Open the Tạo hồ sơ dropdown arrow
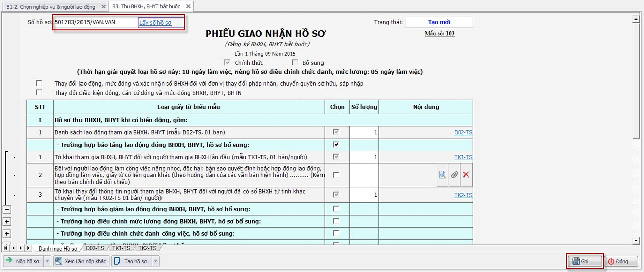This screenshot has height=272, width=644. 155,261
